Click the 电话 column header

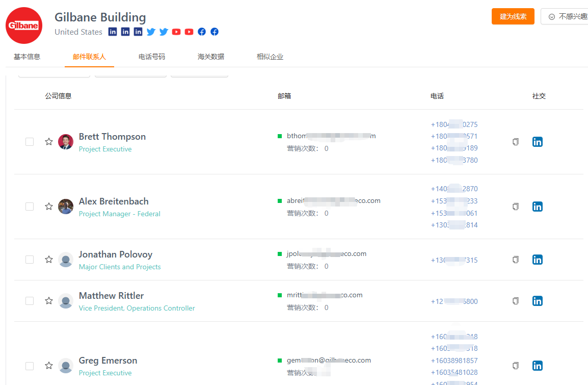click(437, 96)
